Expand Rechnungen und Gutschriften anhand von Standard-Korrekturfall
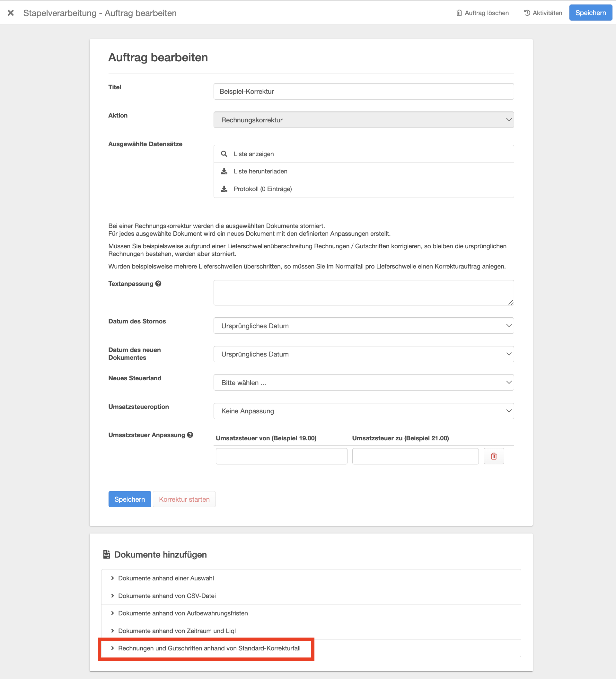 click(311, 648)
